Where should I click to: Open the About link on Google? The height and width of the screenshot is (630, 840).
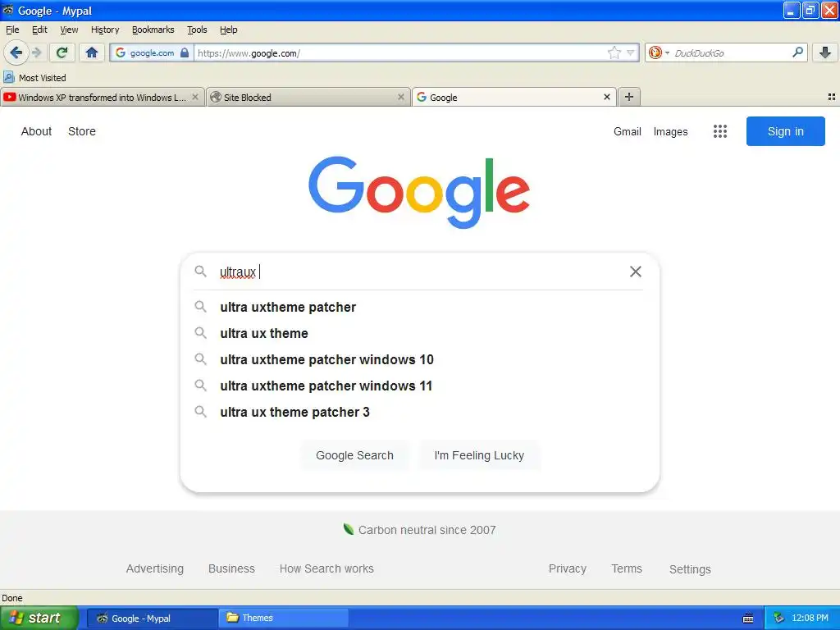[x=36, y=131]
